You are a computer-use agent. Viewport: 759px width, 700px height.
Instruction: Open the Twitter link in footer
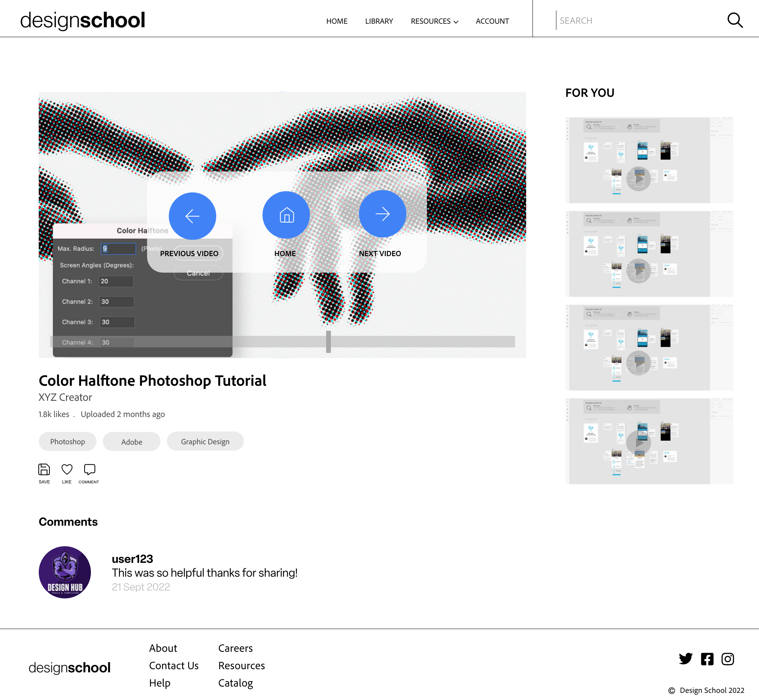point(685,659)
